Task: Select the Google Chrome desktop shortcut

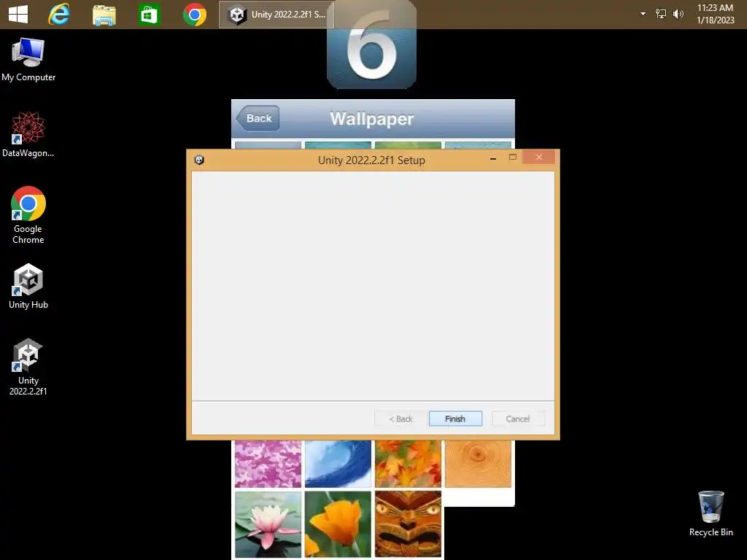Action: [28, 215]
